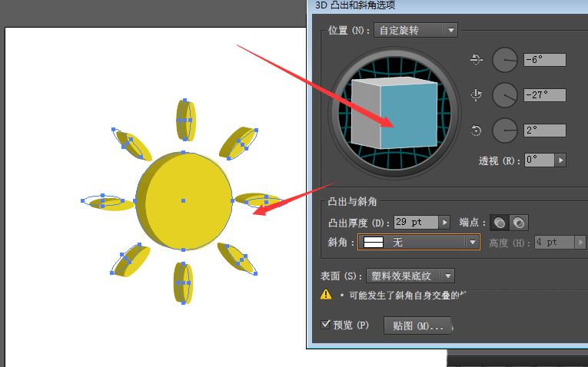Image resolution: width=588 pixels, height=367 pixels.
Task: Select the solid cap (端点) icon
Action: pos(500,222)
